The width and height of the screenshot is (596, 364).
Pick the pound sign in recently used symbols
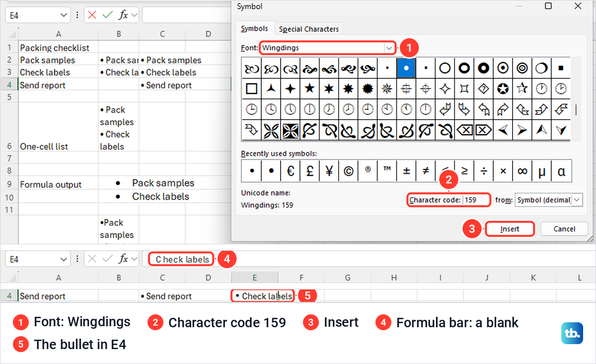pyautogui.click(x=310, y=170)
